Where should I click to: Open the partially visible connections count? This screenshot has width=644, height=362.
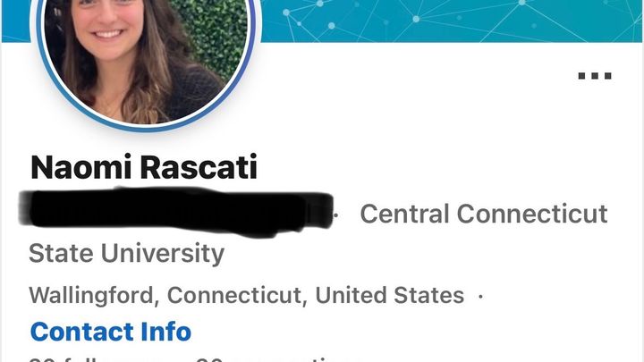277,359
